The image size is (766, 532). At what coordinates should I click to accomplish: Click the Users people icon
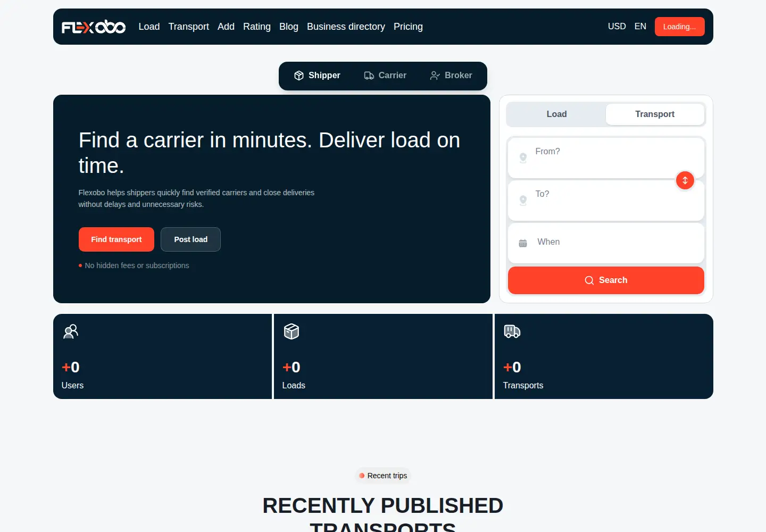[71, 331]
